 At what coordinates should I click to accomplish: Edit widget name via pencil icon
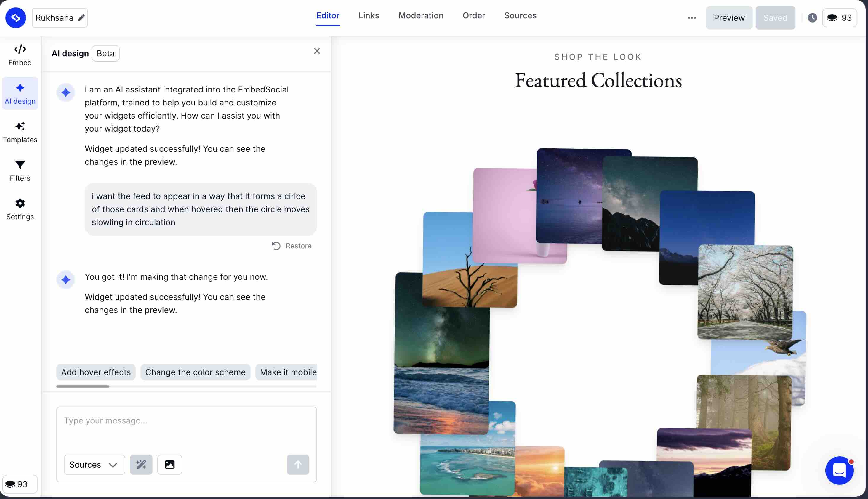point(81,18)
